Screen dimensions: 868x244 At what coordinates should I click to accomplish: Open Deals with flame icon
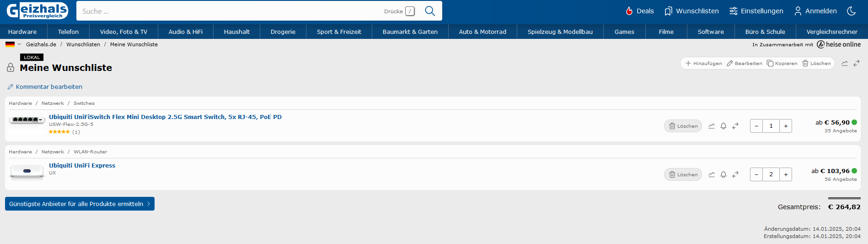pyautogui.click(x=640, y=11)
